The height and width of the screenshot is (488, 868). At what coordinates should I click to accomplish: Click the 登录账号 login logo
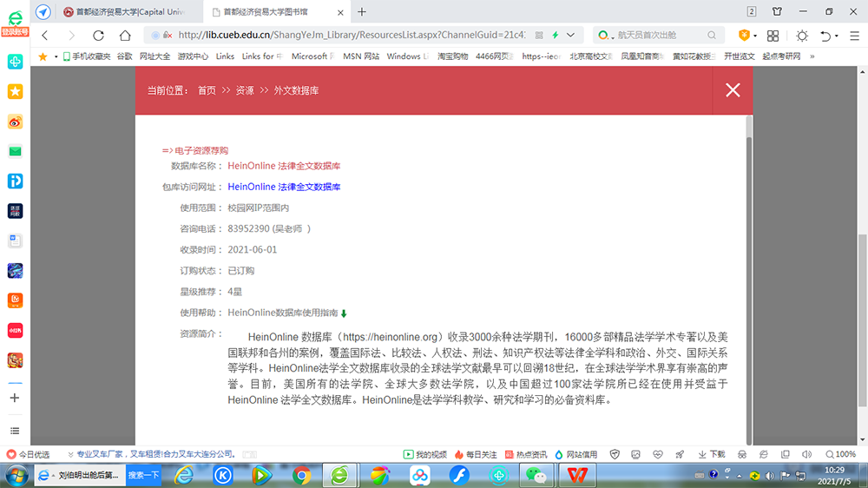click(x=15, y=24)
